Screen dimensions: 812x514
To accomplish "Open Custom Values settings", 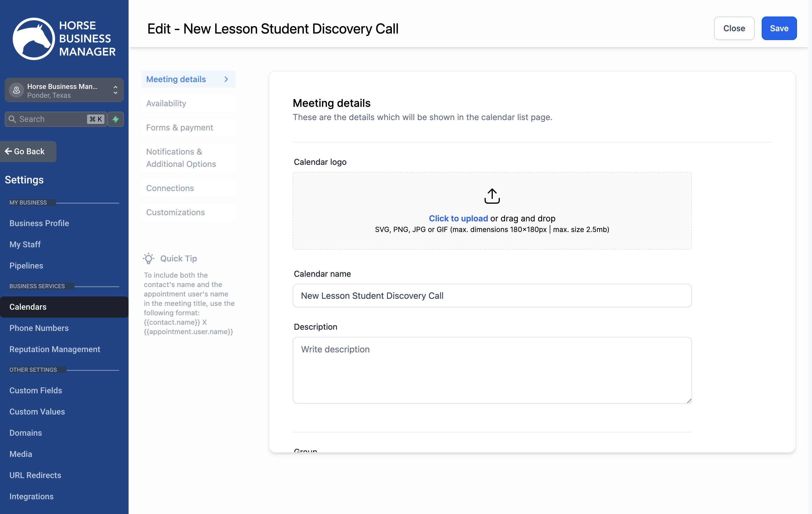I will [x=37, y=412].
